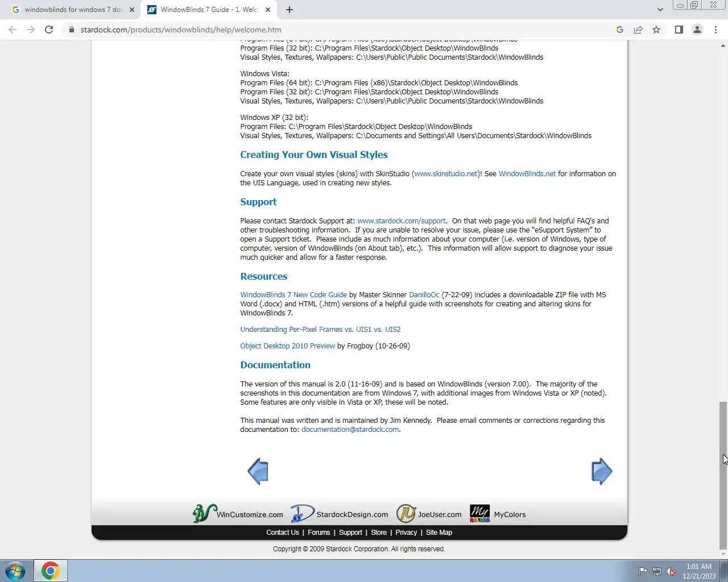Open WindowBlinds 7 New Code Guide link
This screenshot has height=582, width=728.
293,295
